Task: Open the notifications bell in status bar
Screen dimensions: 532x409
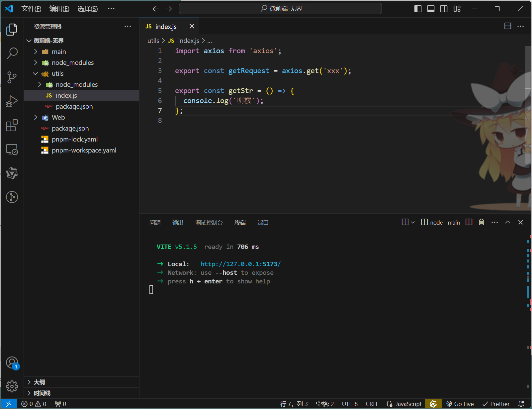Action: tap(521, 404)
